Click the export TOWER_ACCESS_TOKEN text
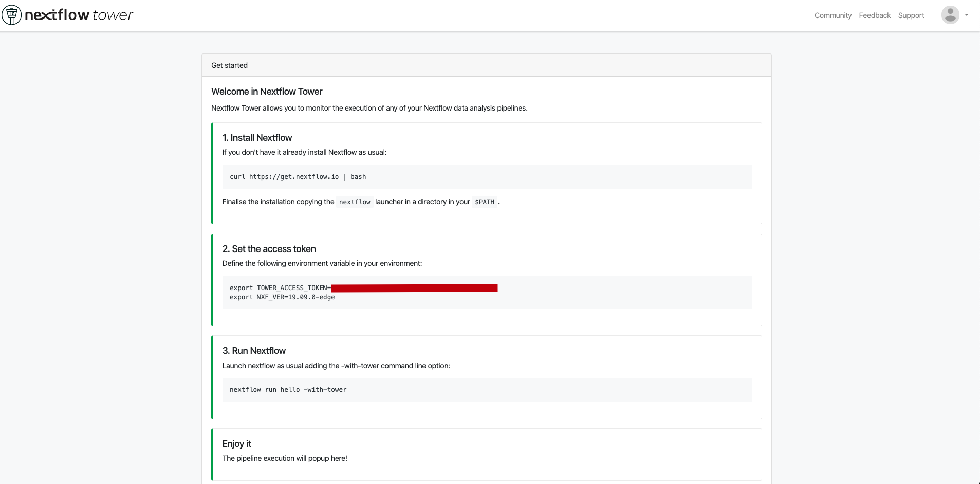The image size is (980, 484). 280,288
